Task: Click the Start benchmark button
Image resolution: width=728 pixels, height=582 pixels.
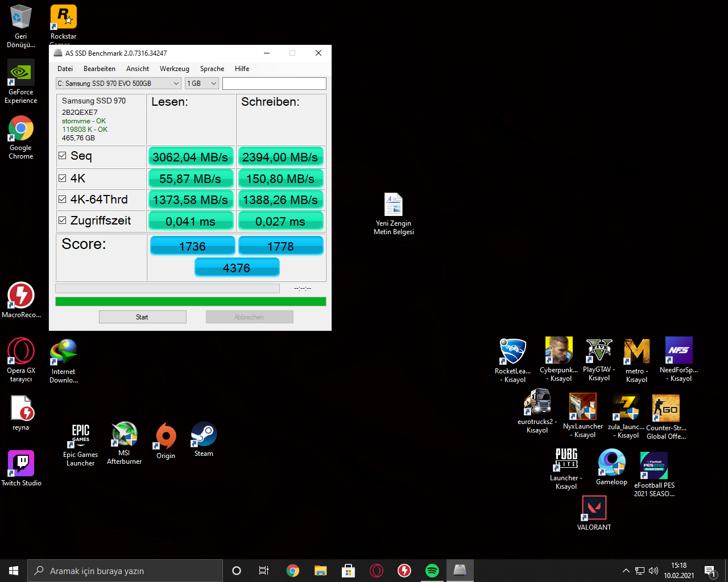Action: coord(142,317)
